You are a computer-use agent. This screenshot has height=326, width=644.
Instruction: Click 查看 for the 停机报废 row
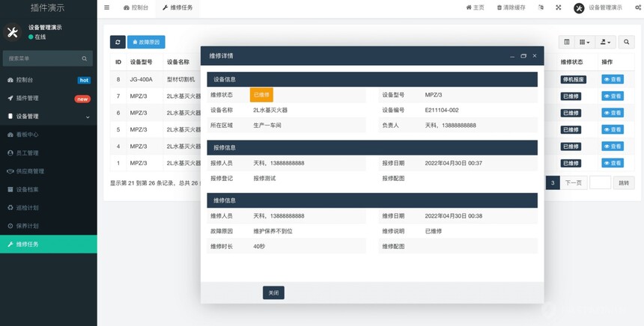pos(612,79)
